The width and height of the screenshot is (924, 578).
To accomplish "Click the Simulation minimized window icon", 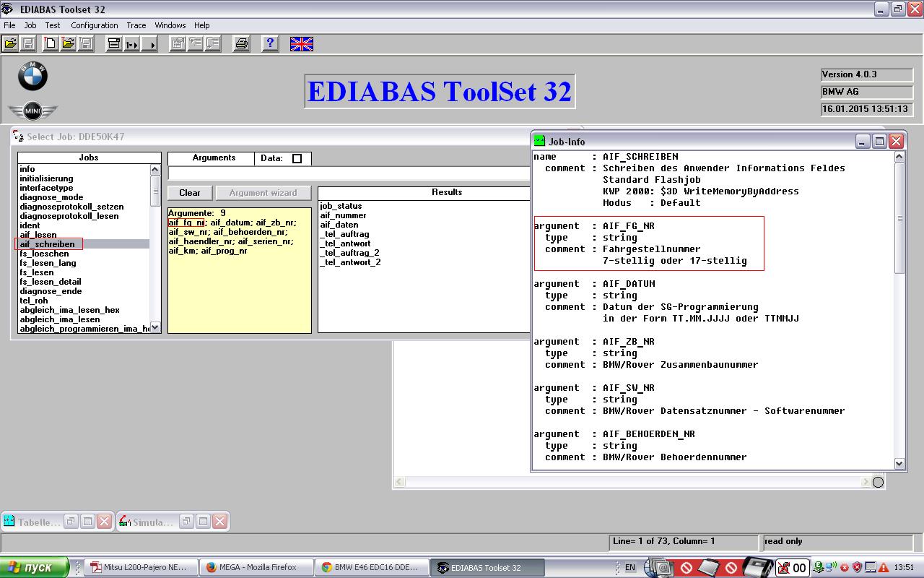I will pos(124,521).
